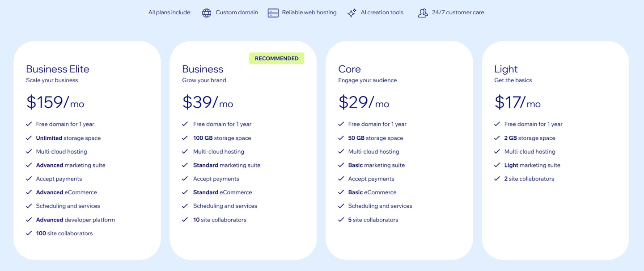Click Scheduling and services in Business plan
This screenshot has width=644, height=271.
225,206
